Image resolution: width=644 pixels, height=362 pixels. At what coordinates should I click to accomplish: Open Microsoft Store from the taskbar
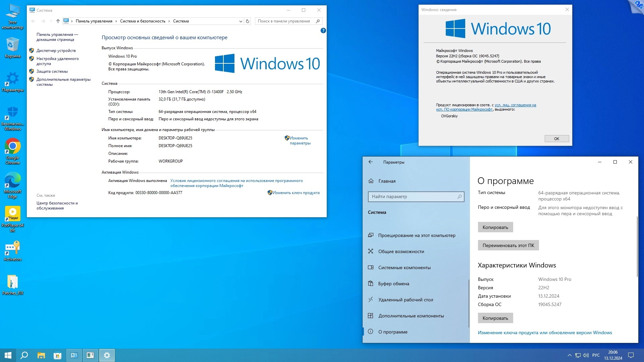pos(57,355)
